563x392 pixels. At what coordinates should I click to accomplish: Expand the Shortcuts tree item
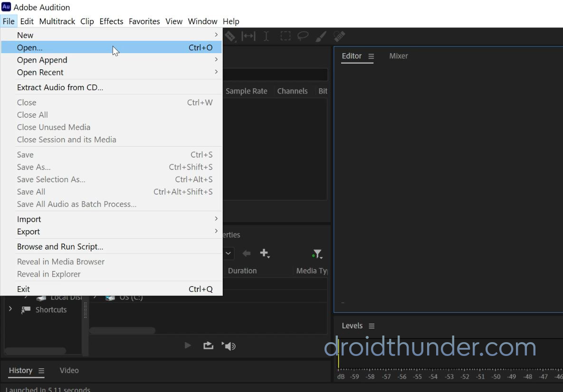click(x=10, y=309)
